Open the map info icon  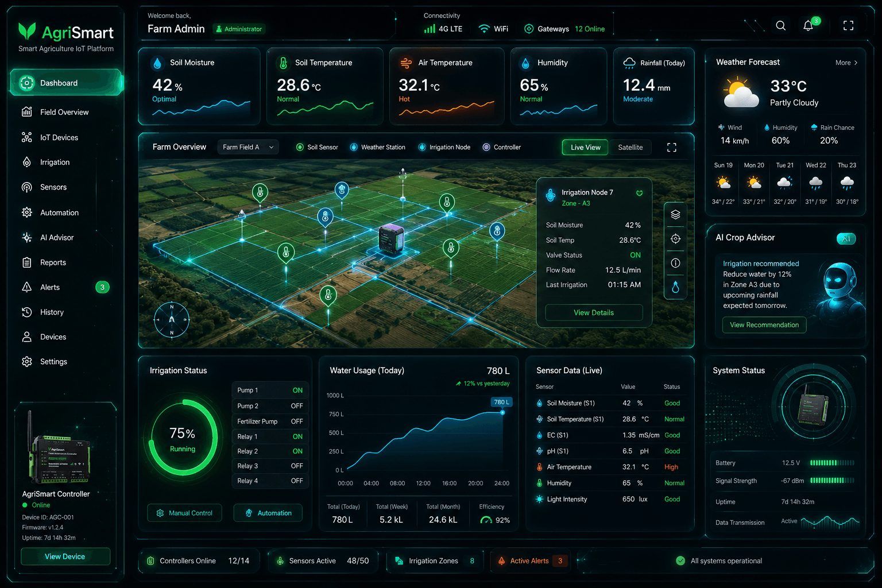tap(675, 263)
